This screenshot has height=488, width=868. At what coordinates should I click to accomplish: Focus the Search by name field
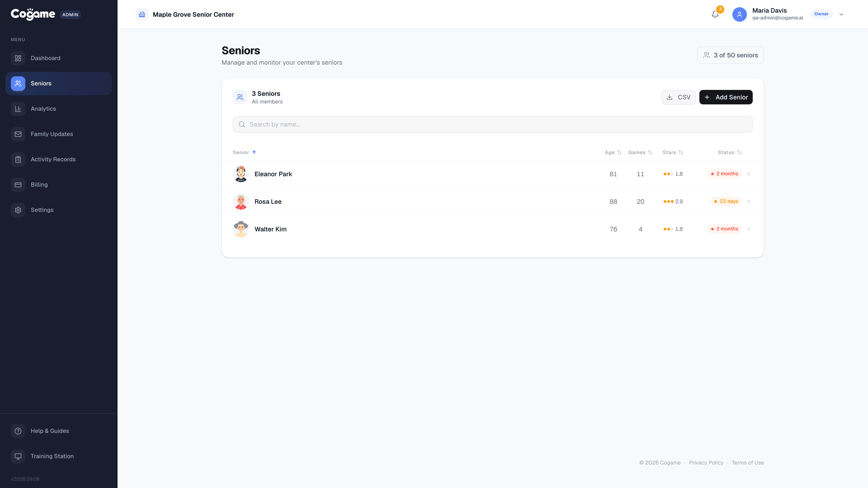coord(493,124)
